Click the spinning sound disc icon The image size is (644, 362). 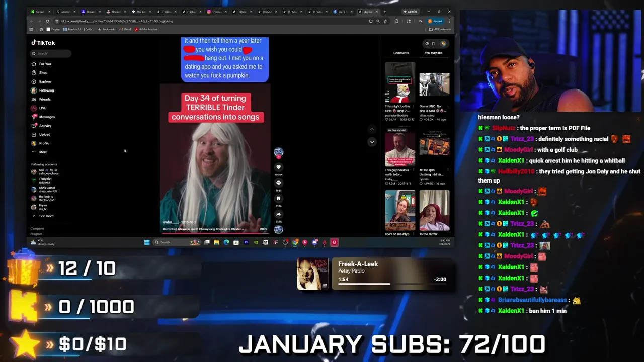278,229
